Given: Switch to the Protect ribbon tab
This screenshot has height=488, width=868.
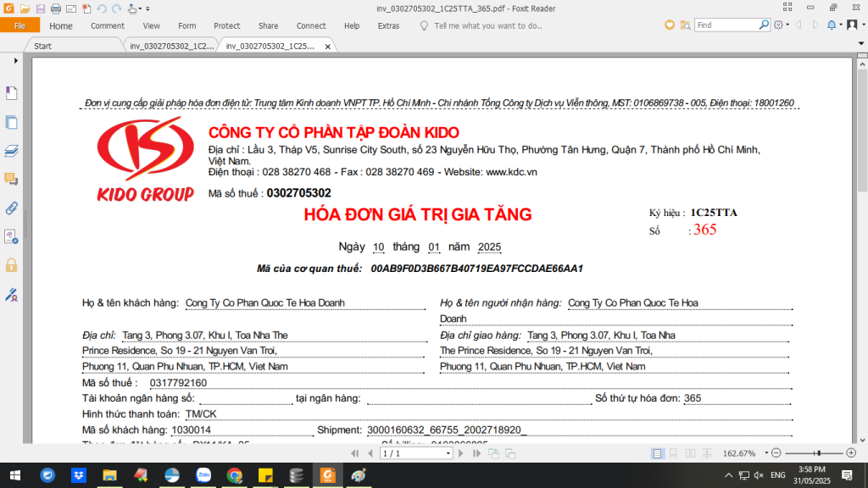Looking at the screenshot, I should point(227,25).
